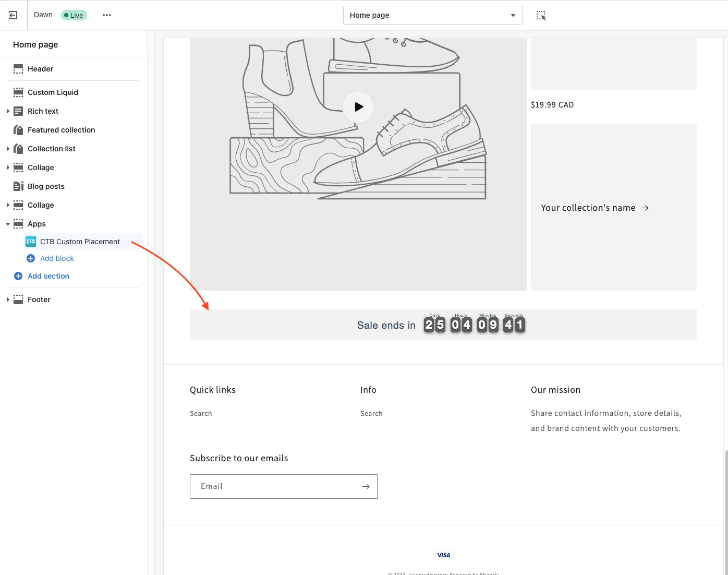The image size is (728, 575).
Task: Click the $19.99 CAD price
Action: coord(552,105)
